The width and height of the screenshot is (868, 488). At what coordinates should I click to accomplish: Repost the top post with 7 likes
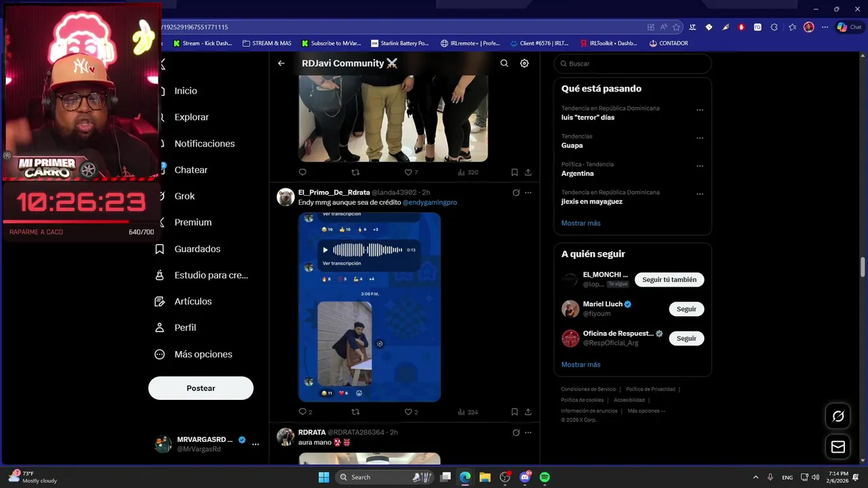[355, 172]
